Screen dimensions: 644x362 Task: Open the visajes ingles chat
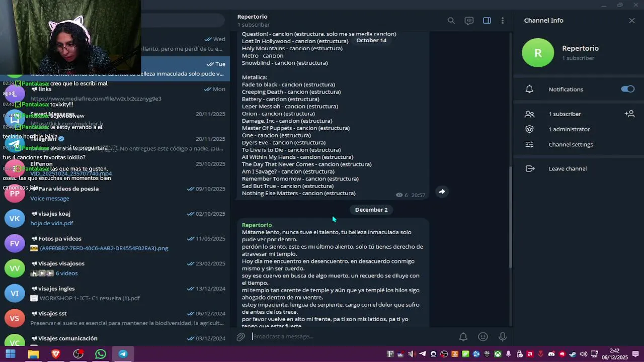pyautogui.click(x=115, y=293)
